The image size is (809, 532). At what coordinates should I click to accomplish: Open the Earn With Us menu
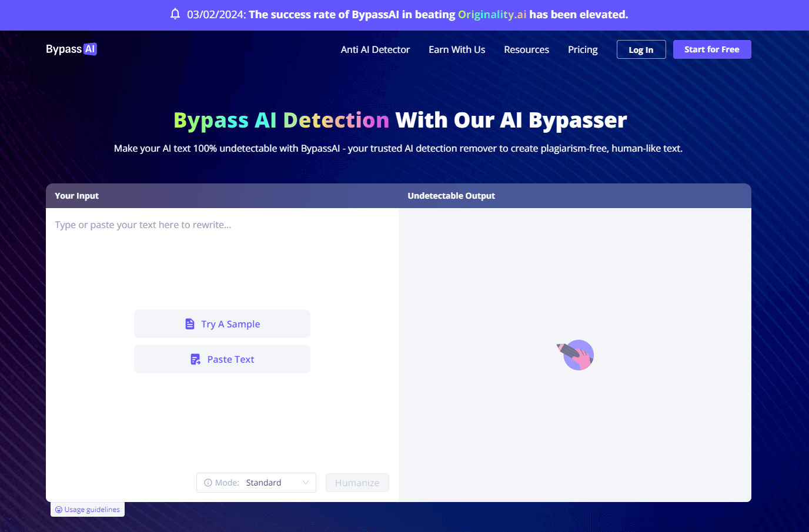tap(457, 50)
